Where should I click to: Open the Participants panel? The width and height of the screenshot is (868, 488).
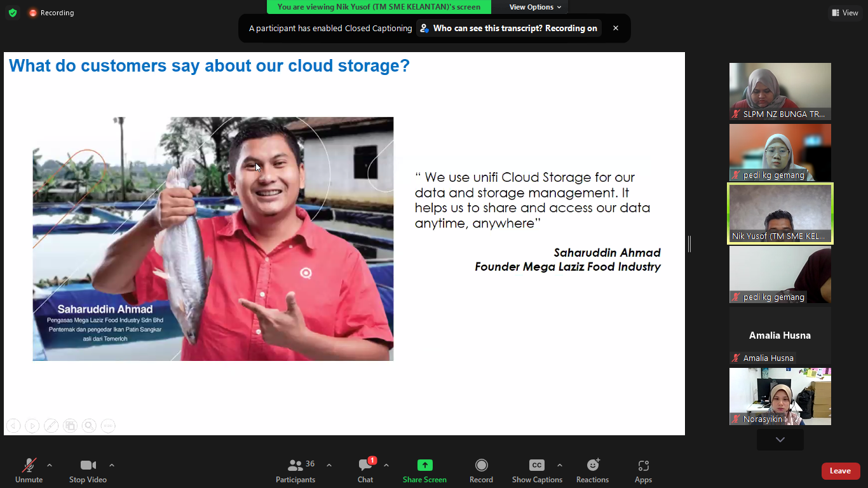point(295,471)
